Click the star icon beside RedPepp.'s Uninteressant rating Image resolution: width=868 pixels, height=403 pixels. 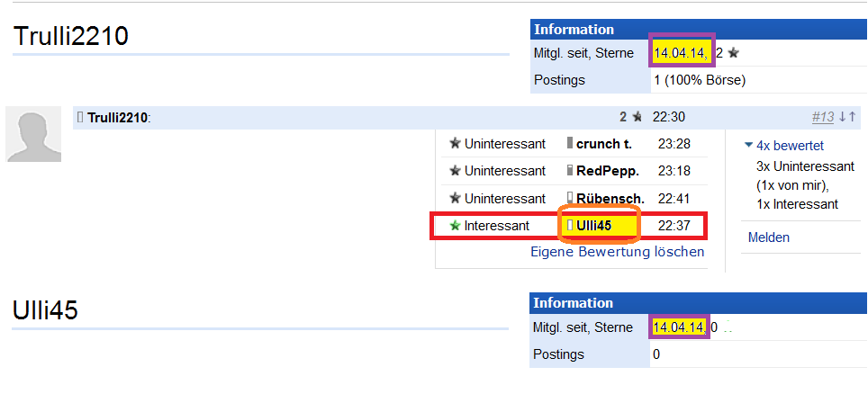(455, 171)
